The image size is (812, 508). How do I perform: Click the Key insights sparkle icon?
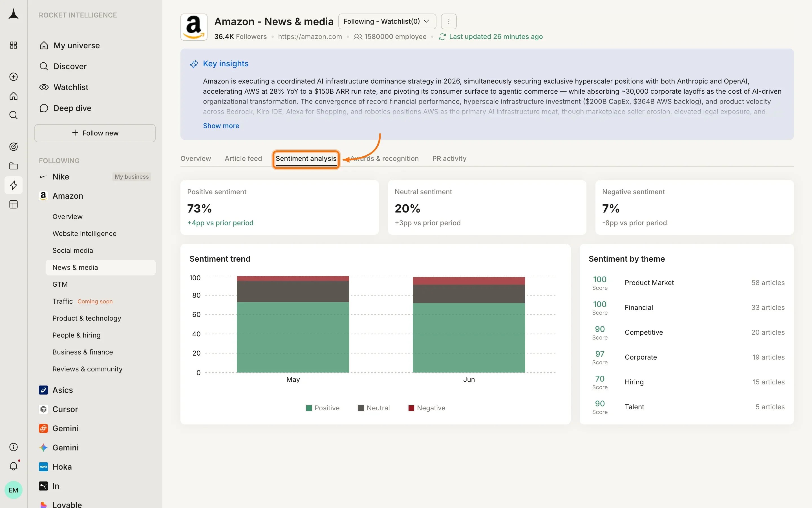(x=194, y=64)
